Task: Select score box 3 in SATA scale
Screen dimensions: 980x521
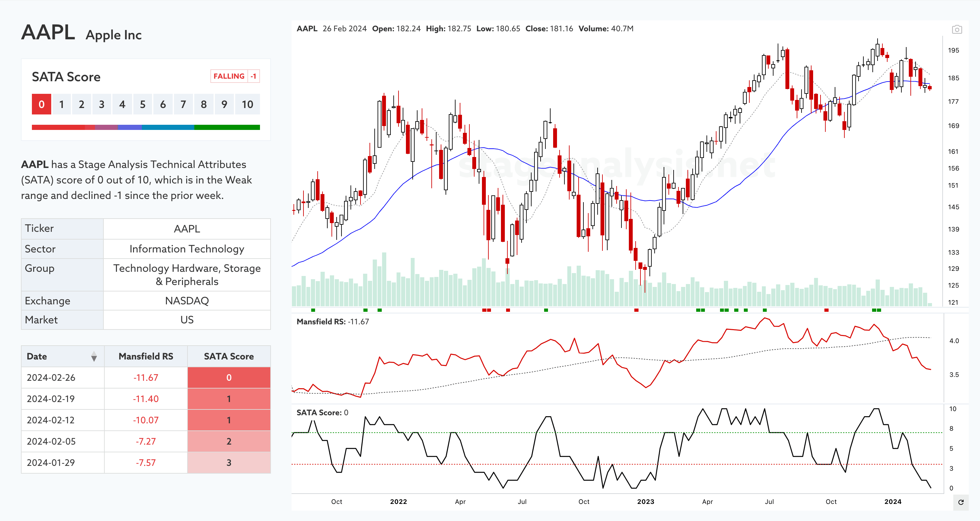Action: (x=101, y=104)
